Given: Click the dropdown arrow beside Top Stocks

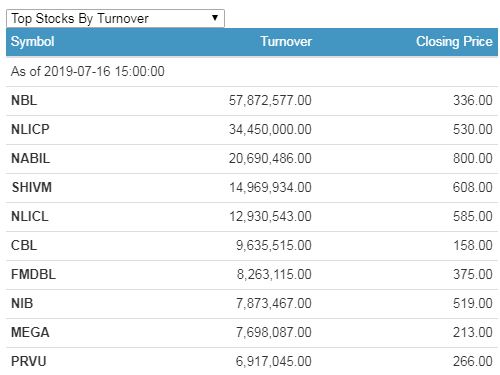Looking at the screenshot, I should point(215,17).
